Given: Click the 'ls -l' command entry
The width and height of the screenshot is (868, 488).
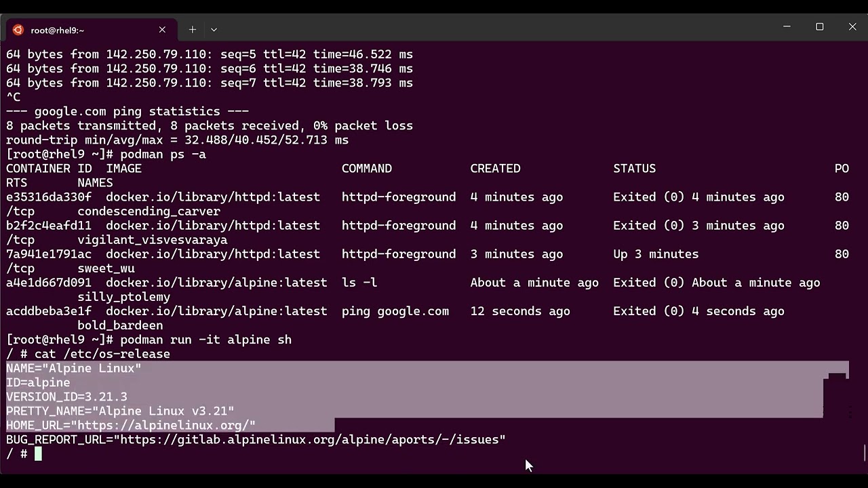Looking at the screenshot, I should [x=359, y=283].
